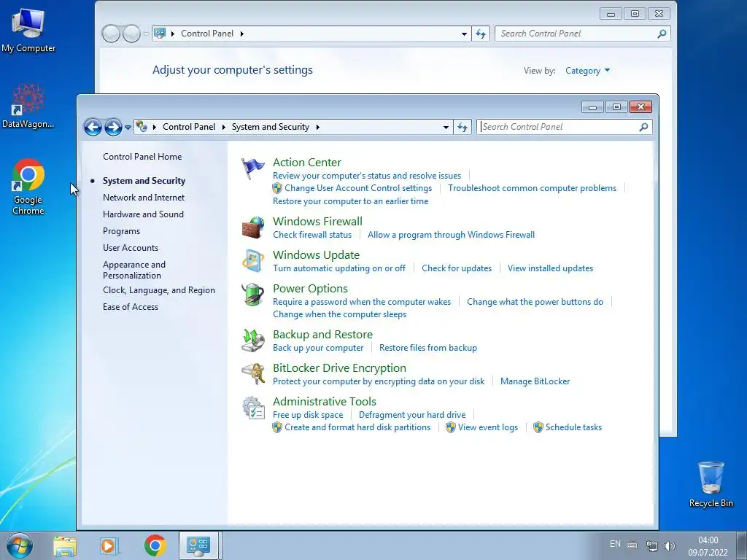Open the Recycle Bin on the desktop
Viewport: 747px width, 560px height.
coord(711,484)
